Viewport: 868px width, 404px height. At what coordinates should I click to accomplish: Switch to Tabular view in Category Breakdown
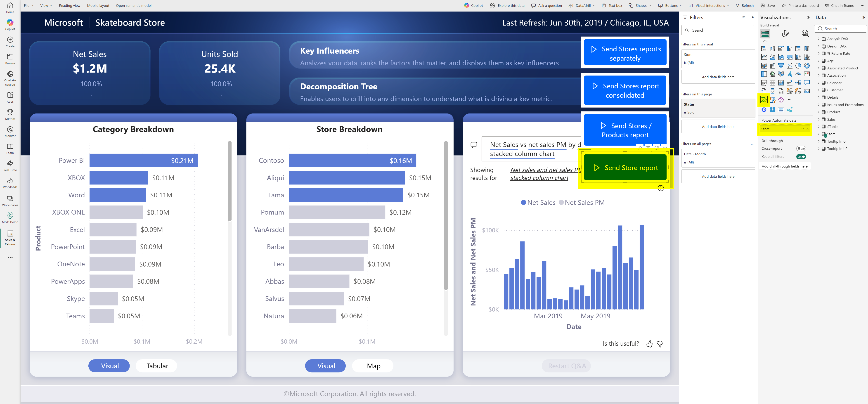click(157, 366)
